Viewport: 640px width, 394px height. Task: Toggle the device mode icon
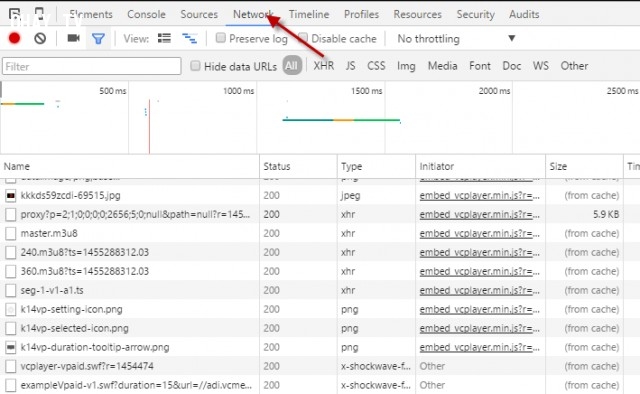pyautogui.click(x=39, y=14)
